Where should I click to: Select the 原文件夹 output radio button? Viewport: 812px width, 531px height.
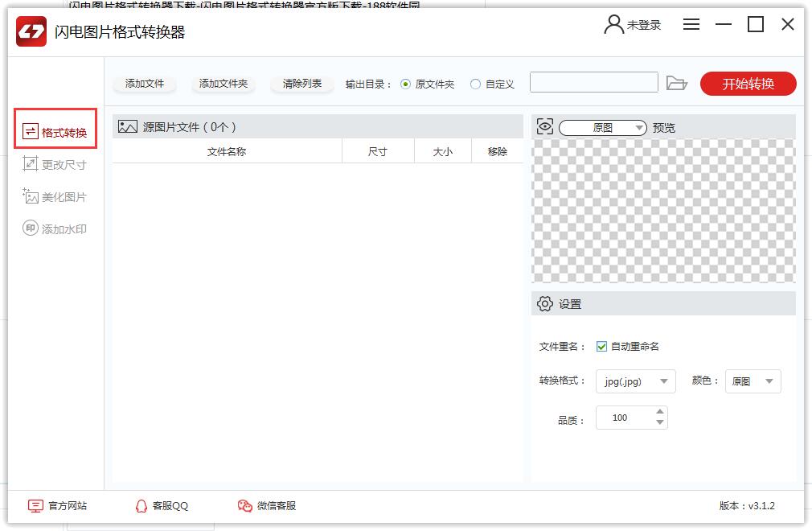pyautogui.click(x=405, y=84)
